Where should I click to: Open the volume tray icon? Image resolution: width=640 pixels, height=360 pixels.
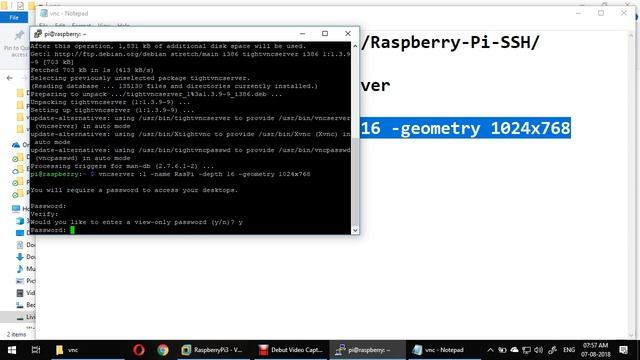click(539, 350)
